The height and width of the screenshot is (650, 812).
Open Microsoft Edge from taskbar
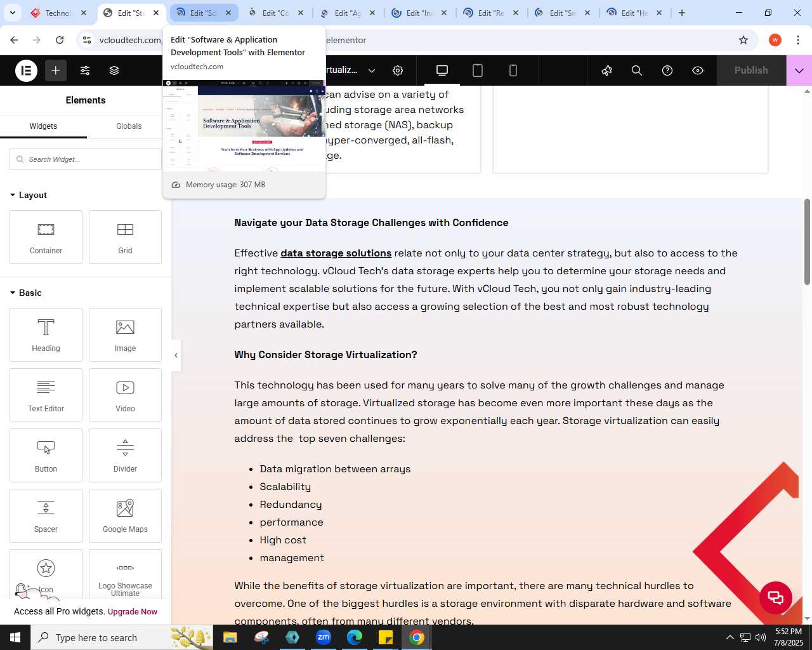coord(355,637)
